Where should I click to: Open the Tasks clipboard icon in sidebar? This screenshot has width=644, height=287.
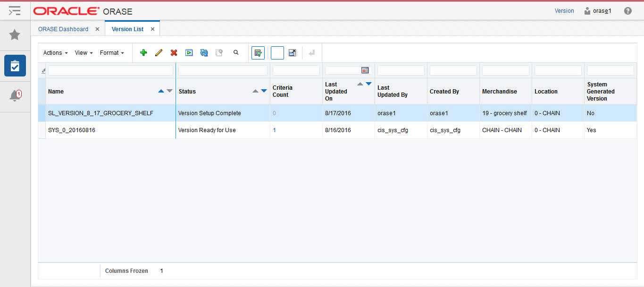point(15,66)
